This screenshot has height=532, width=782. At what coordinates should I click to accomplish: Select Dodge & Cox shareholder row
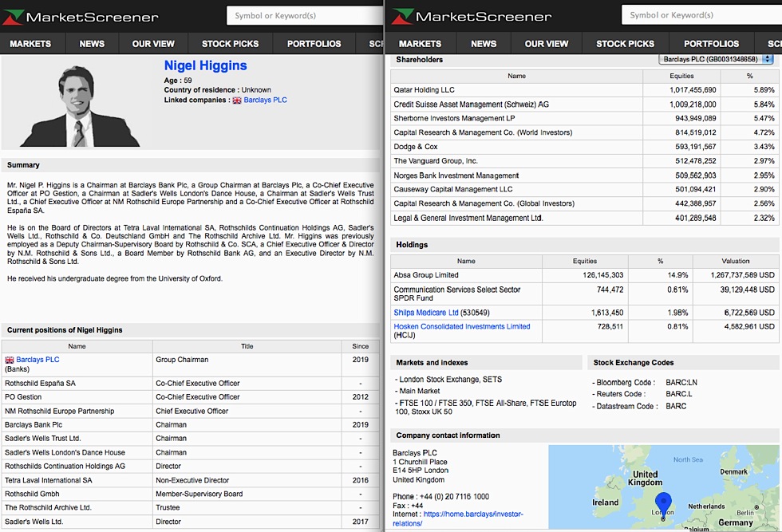[583, 147]
